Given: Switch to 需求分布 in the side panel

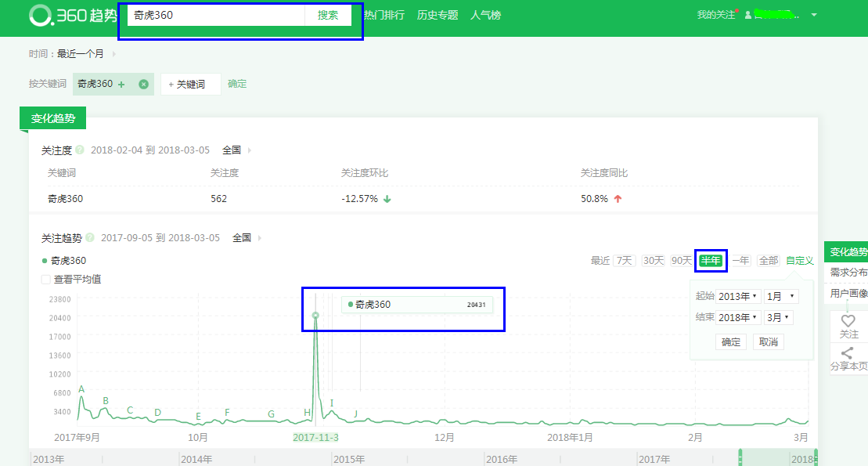Looking at the screenshot, I should point(848,273).
